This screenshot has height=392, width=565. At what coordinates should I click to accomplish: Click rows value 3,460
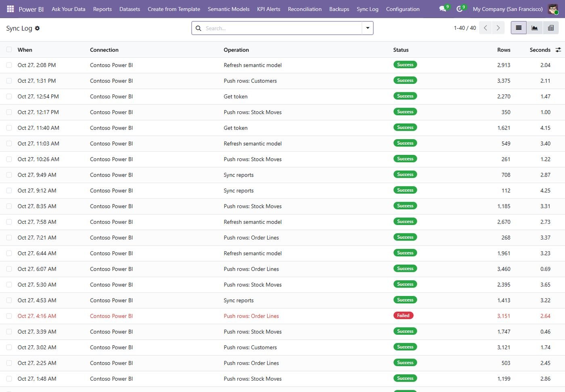504,269
